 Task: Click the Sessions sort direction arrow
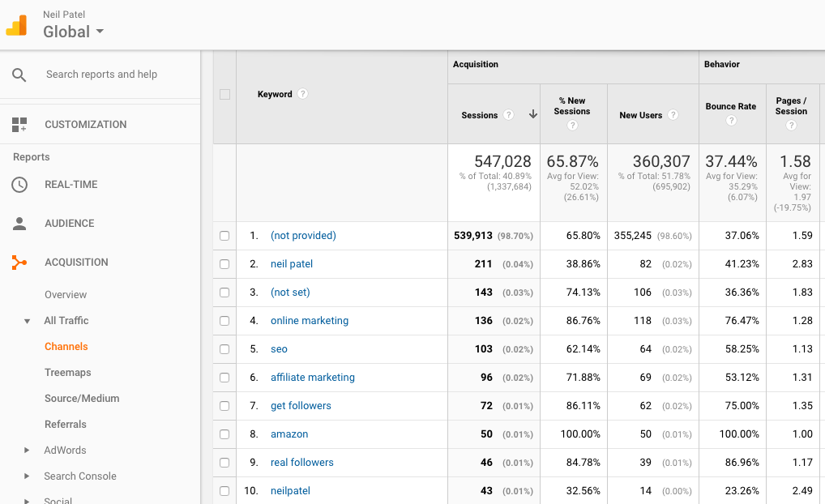tap(533, 114)
